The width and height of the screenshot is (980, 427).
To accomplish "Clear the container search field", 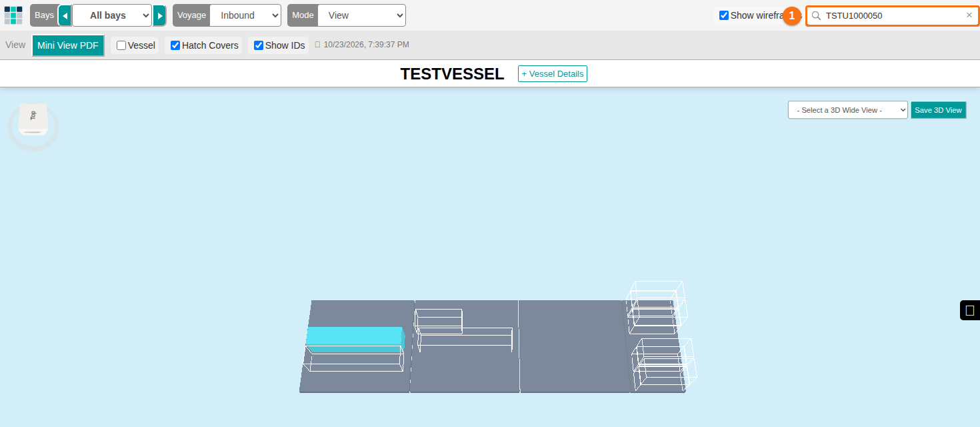I will pos(969,15).
